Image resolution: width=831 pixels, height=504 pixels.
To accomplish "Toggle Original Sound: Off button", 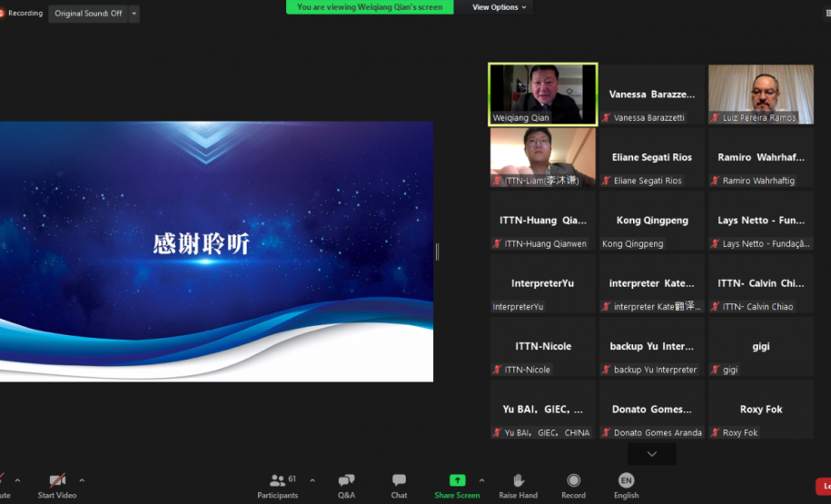I will (88, 14).
